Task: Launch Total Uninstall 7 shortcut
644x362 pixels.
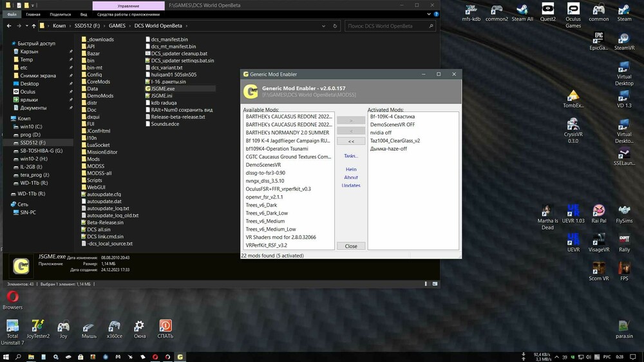Action: point(12,332)
